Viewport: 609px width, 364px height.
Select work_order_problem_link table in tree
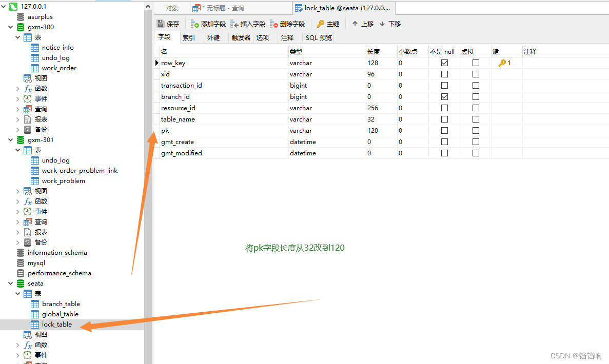tap(80, 171)
